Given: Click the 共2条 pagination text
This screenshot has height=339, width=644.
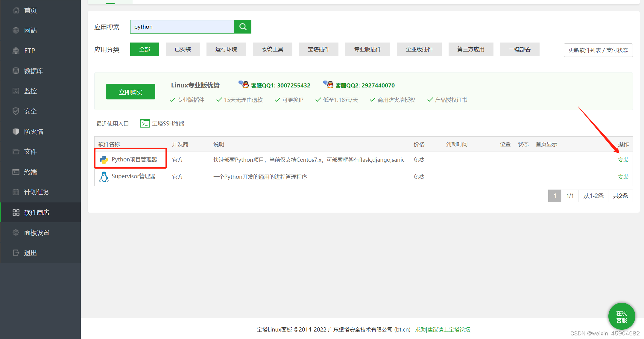Looking at the screenshot, I should [x=620, y=196].
